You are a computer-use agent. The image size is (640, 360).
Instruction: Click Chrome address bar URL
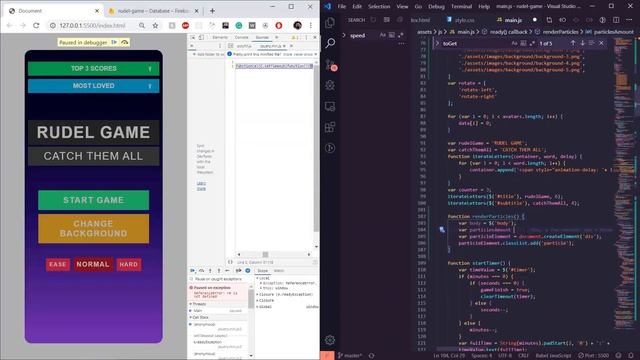(x=92, y=25)
